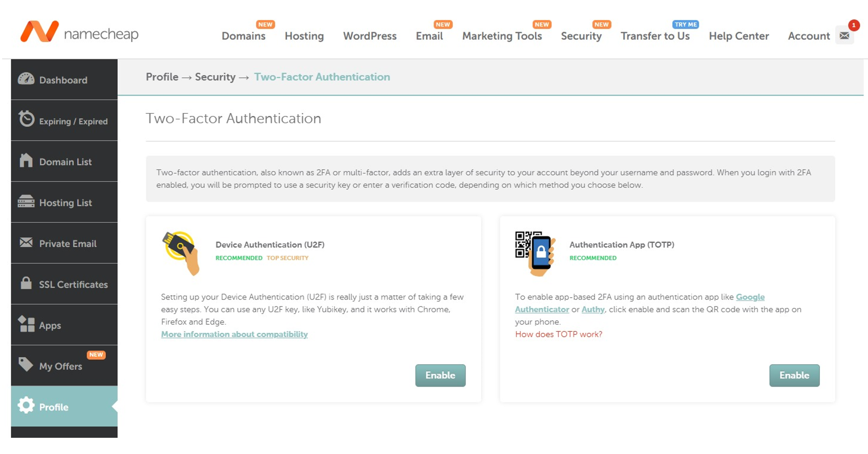
Task: Go to the Help Center
Action: coord(739,36)
